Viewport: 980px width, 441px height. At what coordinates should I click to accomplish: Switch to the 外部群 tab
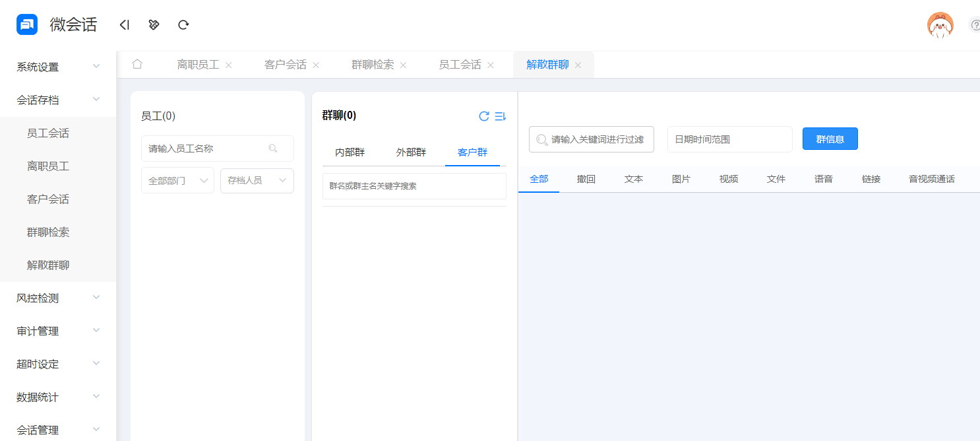point(411,152)
